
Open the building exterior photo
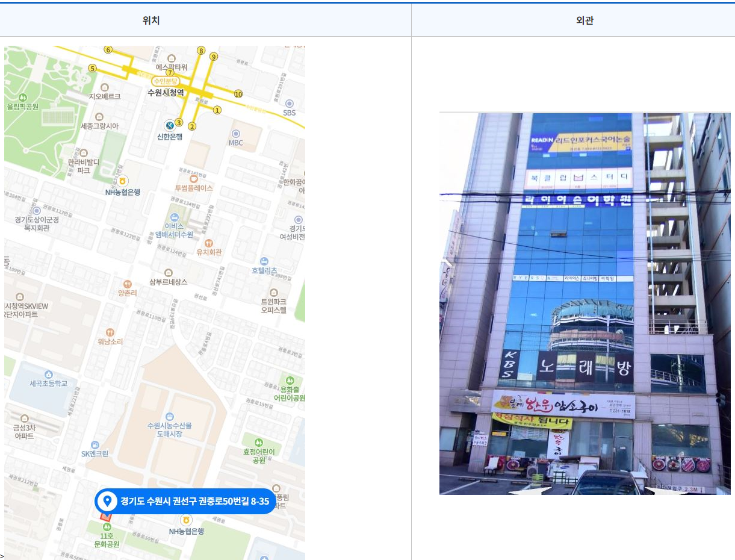coord(585,303)
